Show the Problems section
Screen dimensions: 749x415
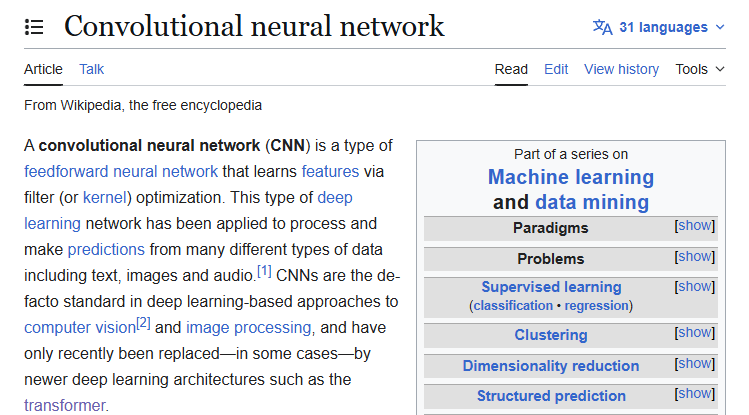pos(695,256)
